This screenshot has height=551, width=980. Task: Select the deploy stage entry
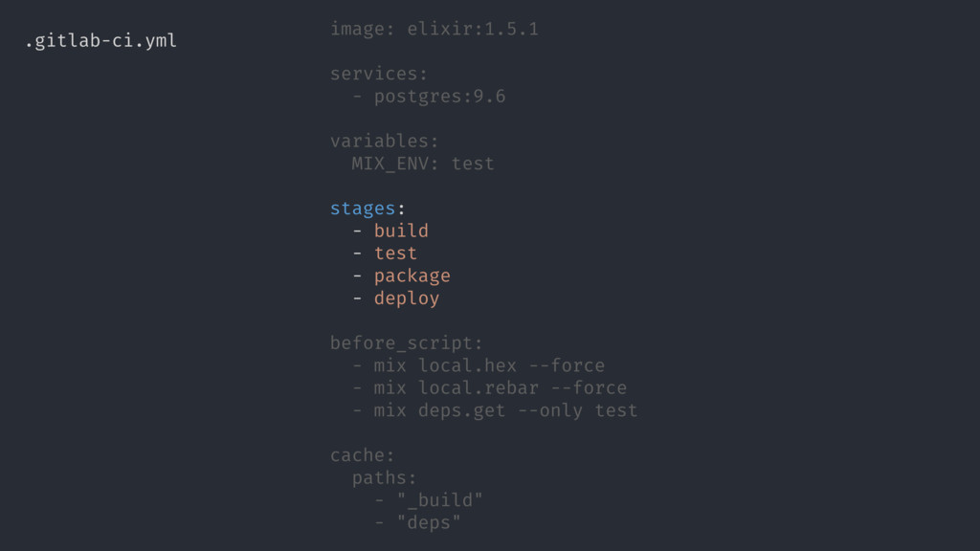click(x=406, y=298)
